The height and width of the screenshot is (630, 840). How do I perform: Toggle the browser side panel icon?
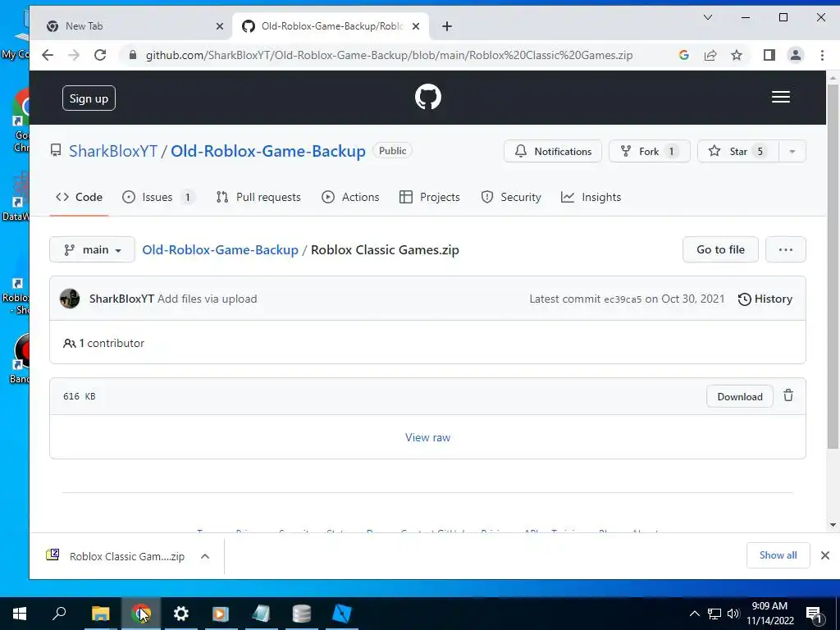click(x=769, y=55)
